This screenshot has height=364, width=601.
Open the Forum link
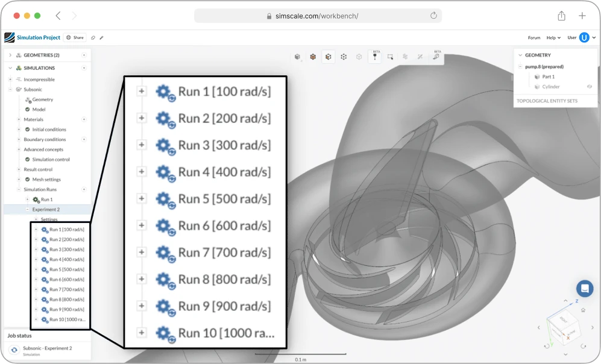(534, 37)
